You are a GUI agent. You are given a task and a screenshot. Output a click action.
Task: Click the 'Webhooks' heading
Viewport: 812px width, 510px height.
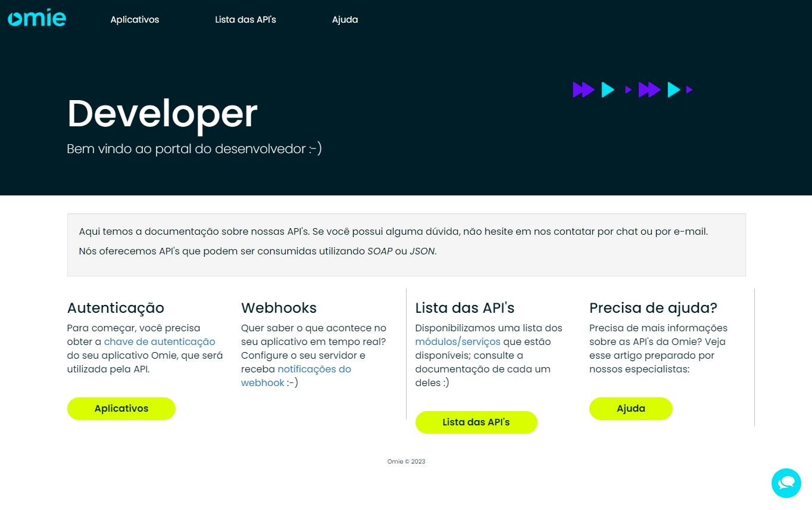279,308
